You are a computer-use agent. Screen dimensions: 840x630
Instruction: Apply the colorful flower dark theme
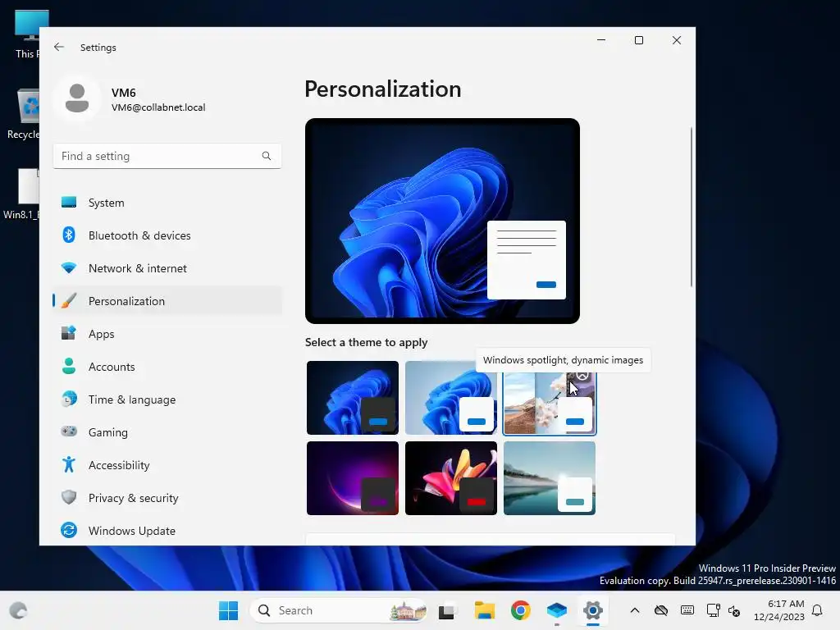(x=450, y=478)
